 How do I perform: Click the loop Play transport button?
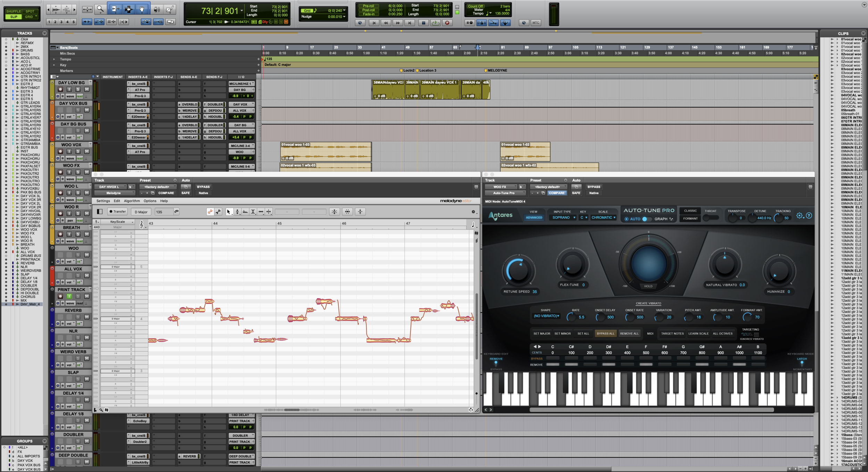pyautogui.click(x=435, y=23)
